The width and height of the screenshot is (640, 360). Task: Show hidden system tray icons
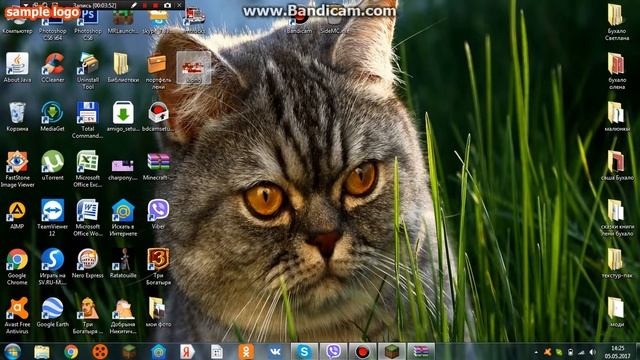[x=536, y=352]
